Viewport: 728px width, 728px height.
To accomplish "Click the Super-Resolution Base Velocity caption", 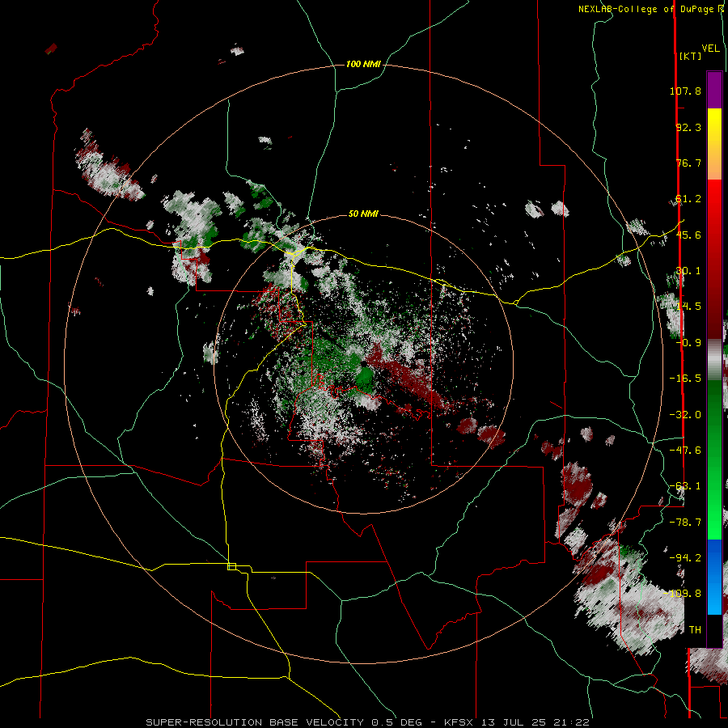I will [x=367, y=722].
